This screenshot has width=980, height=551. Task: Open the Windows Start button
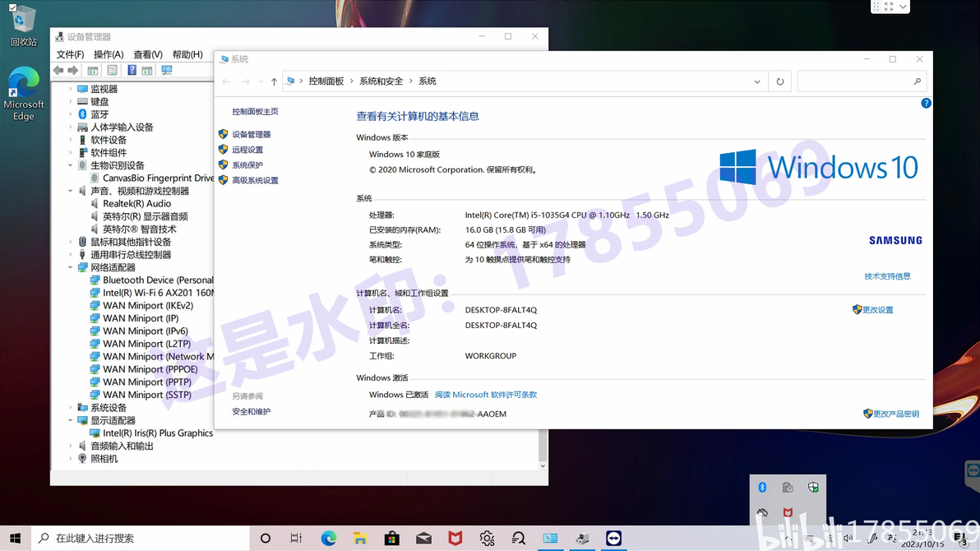15,538
